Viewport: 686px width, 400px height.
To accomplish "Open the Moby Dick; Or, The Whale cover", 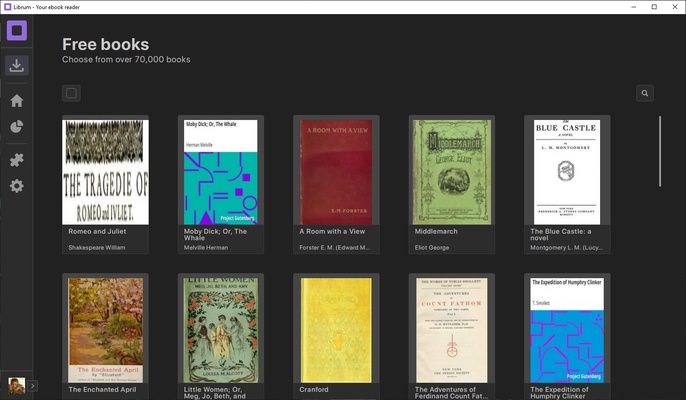I will click(221, 172).
